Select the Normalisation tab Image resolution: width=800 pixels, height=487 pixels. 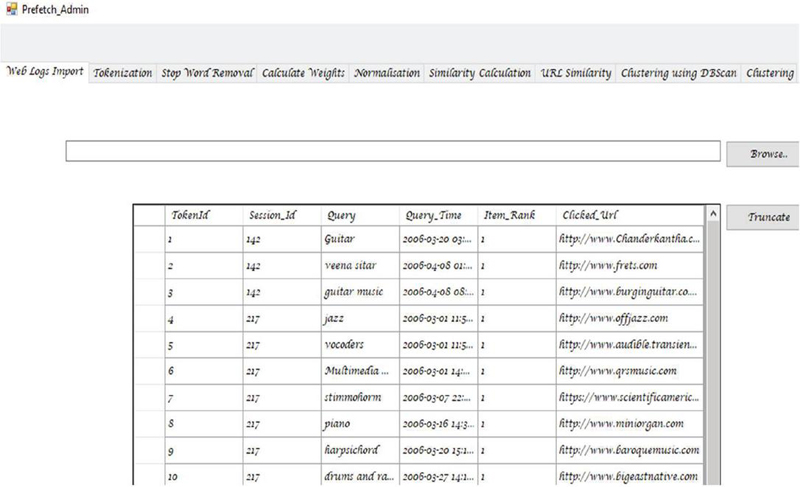click(x=387, y=73)
